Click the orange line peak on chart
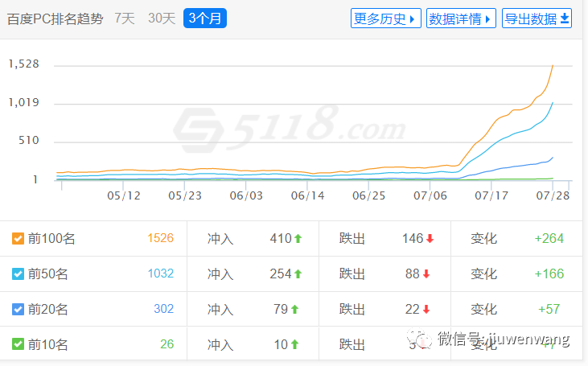 tap(552, 66)
